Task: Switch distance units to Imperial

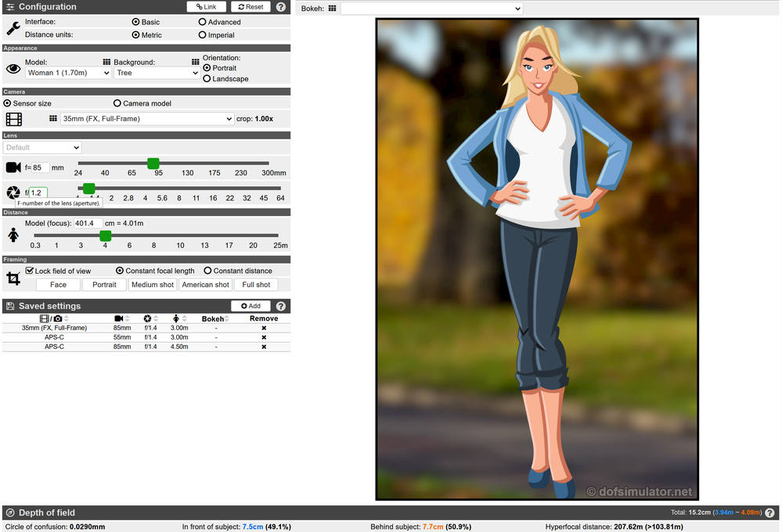Action: pos(203,35)
